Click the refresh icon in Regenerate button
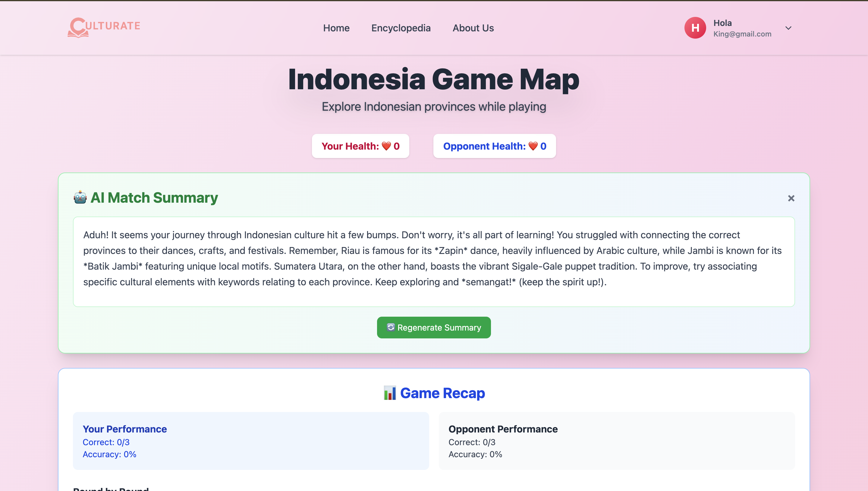Screen dimensions: 868x491 (x=391, y=328)
